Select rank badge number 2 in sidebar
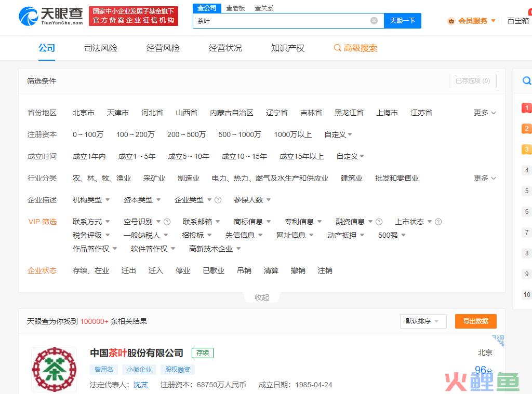 527,129
